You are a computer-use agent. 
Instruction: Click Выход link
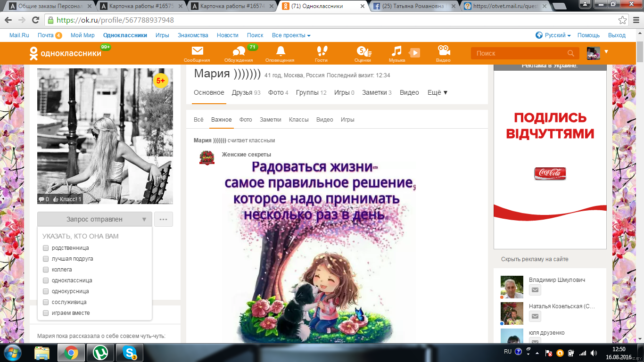(617, 35)
